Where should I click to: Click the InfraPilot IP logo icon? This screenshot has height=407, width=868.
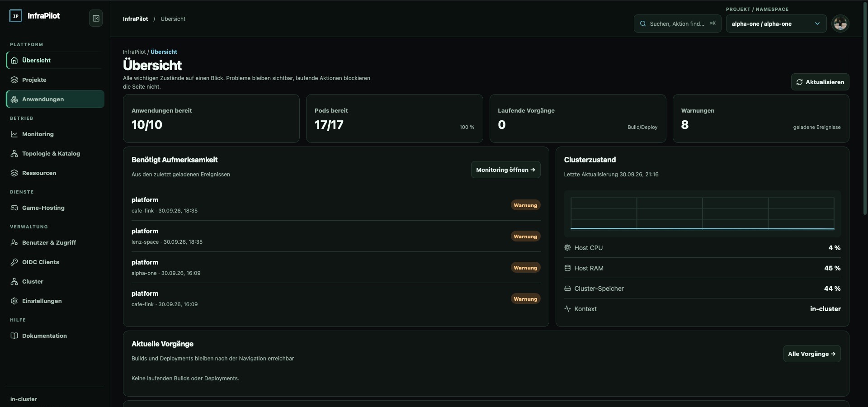coord(16,16)
